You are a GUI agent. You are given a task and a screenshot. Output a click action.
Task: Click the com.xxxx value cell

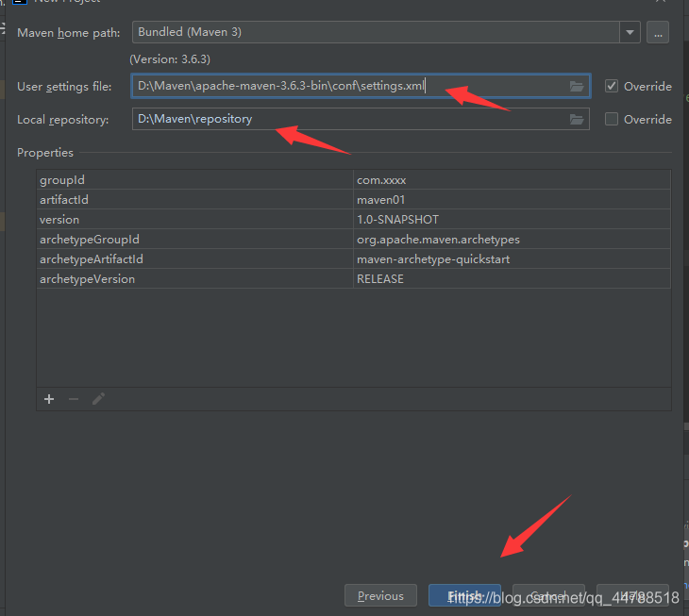pyautogui.click(x=512, y=180)
